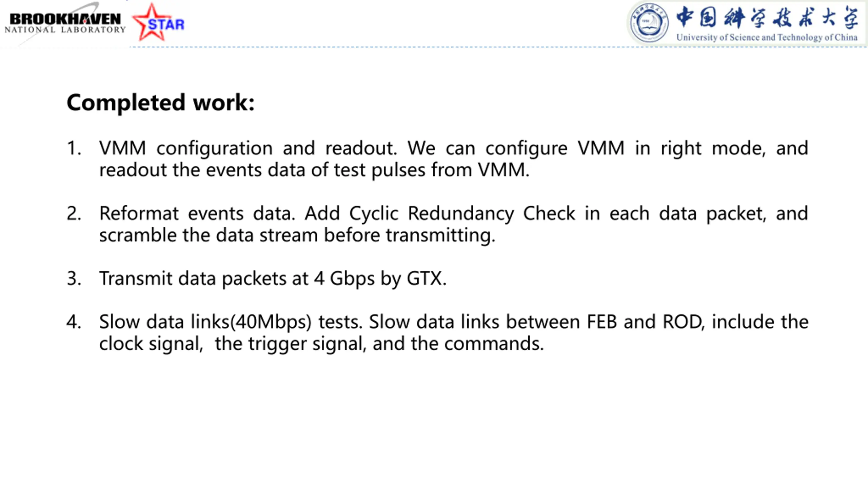Click the Chinese calligraphy university name
868x488 pixels.
point(767,17)
